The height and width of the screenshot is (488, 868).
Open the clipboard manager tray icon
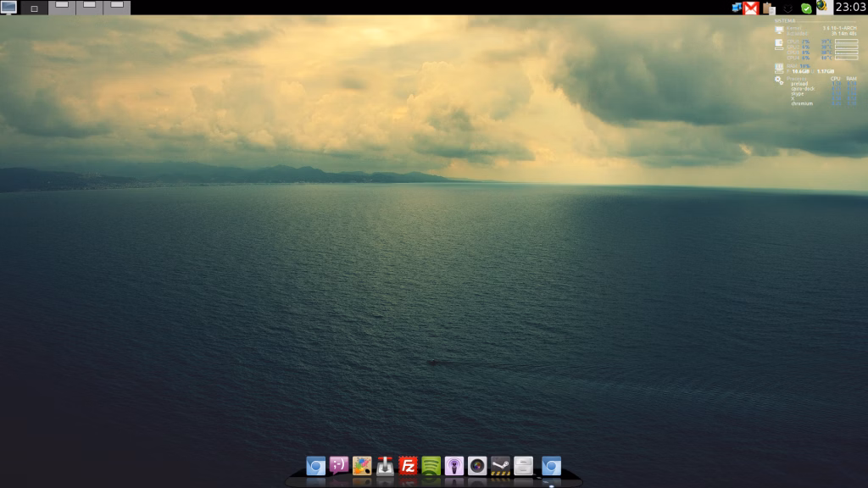pyautogui.click(x=768, y=8)
